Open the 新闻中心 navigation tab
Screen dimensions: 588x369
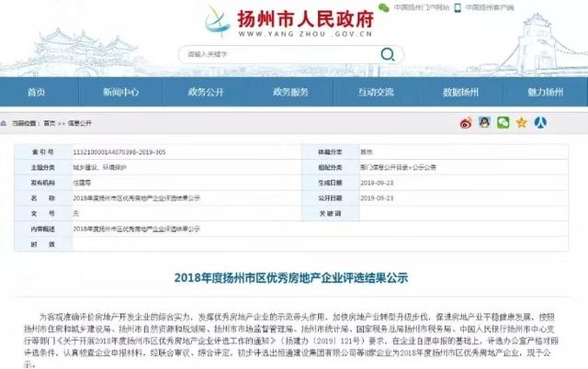pos(120,92)
